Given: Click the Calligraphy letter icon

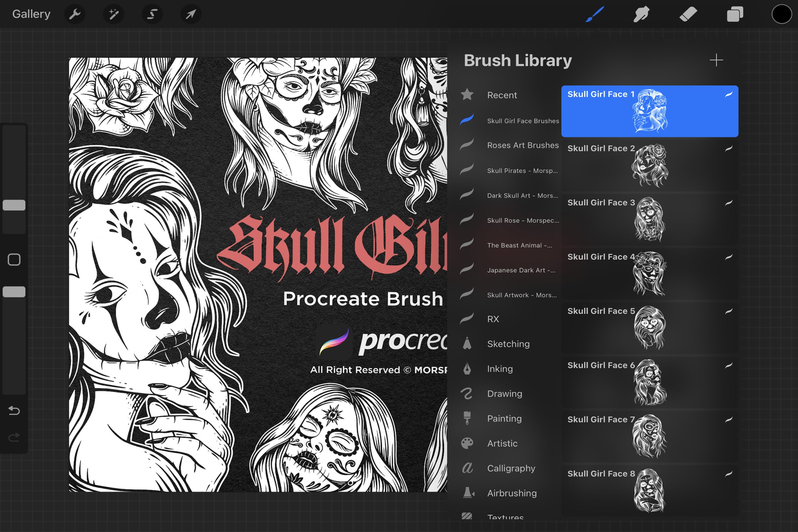Looking at the screenshot, I should coord(467,468).
